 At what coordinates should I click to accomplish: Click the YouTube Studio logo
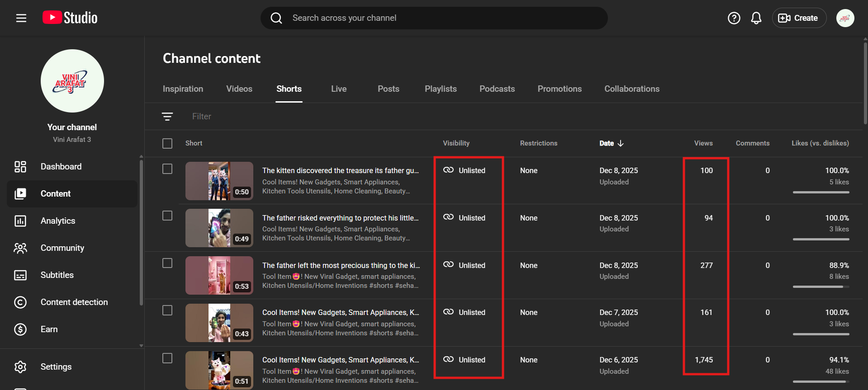(70, 18)
